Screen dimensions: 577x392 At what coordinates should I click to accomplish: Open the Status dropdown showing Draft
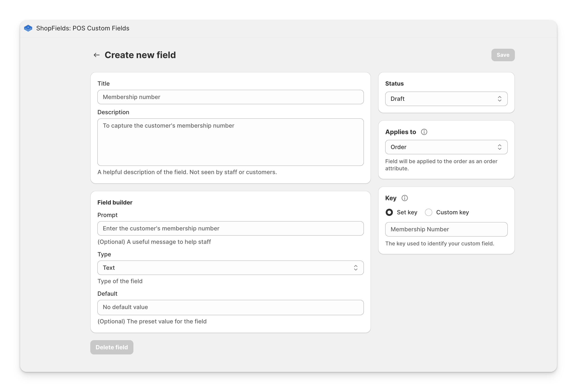click(446, 99)
